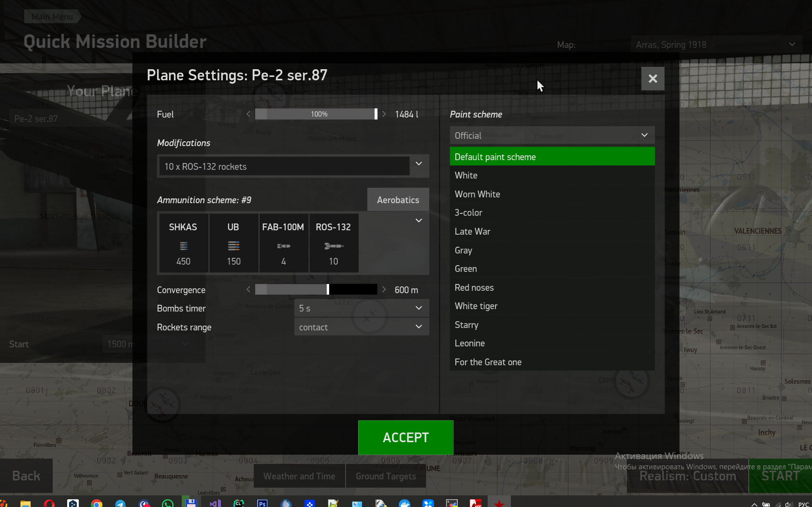The image size is (812, 507).
Task: Click the 1484 l fuel value
Action: tap(406, 114)
